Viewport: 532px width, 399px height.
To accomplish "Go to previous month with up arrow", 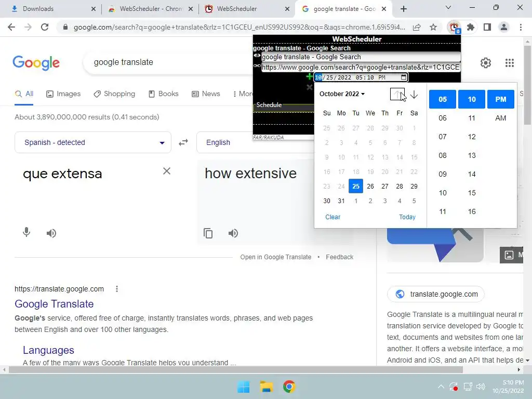I will 397,95.
